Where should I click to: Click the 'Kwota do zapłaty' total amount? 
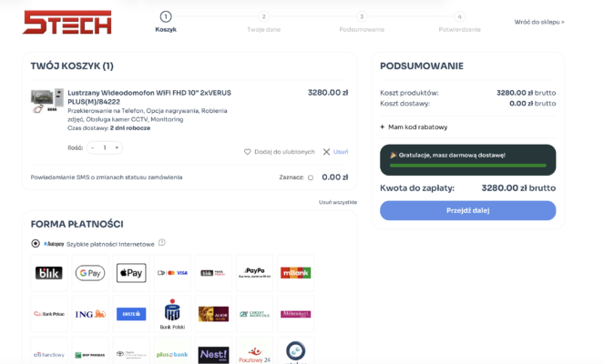coord(518,188)
